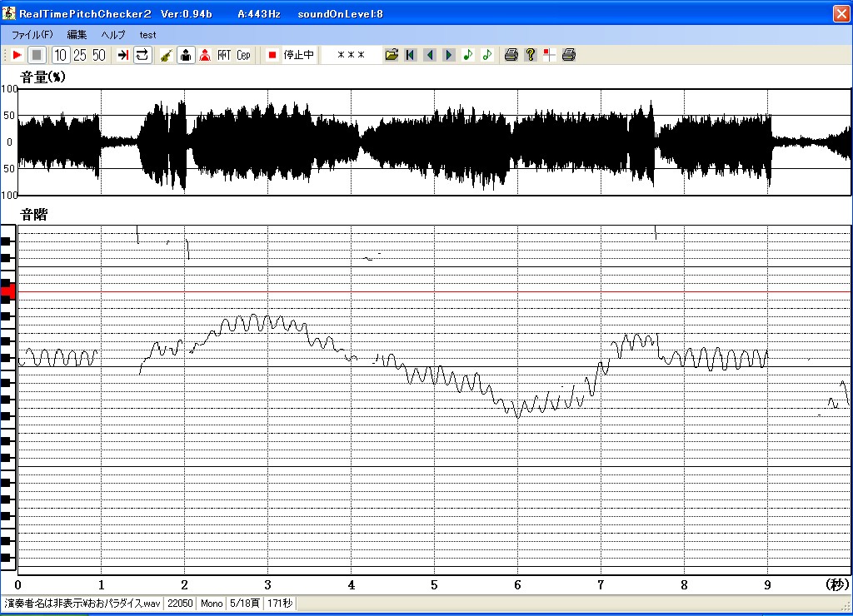
Task: Go to next page arrow
Action: 449,55
